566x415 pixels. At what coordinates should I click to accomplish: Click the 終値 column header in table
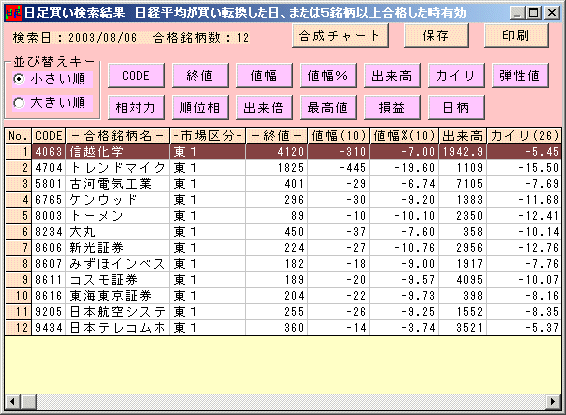(277, 136)
